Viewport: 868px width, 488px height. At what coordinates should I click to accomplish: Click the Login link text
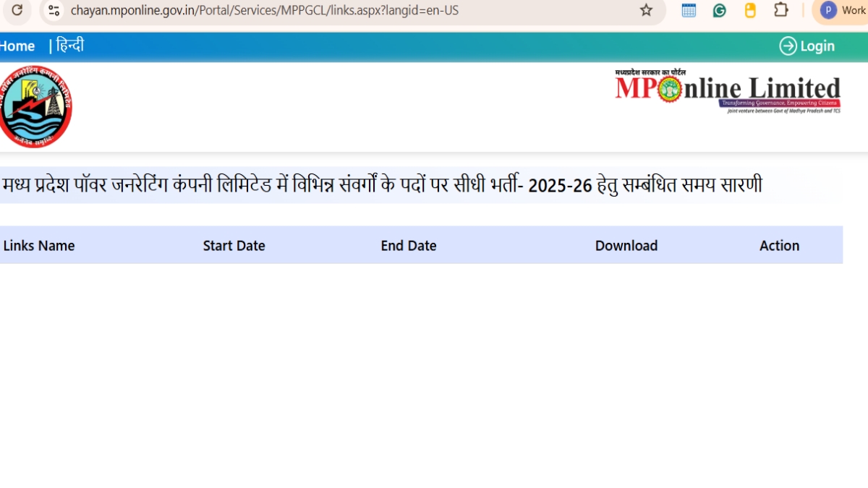tap(817, 46)
